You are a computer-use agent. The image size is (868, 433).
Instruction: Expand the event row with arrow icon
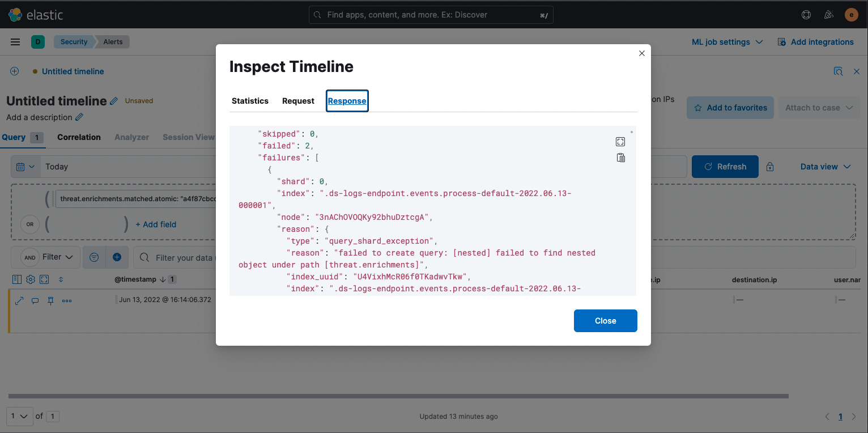19,300
